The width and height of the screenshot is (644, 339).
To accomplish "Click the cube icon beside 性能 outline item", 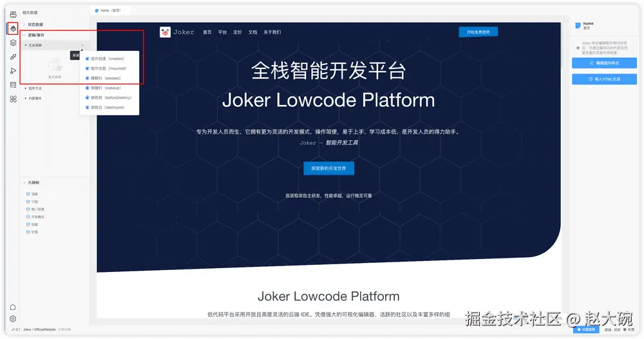I will [x=28, y=224].
